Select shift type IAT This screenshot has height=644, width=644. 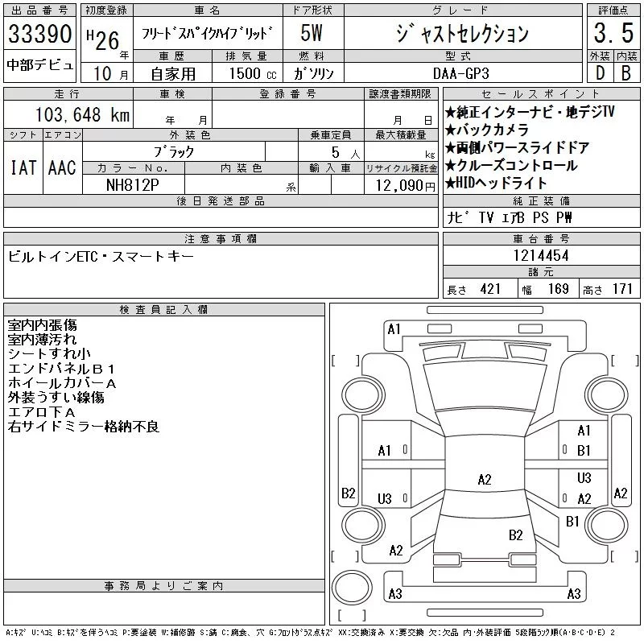(23, 167)
